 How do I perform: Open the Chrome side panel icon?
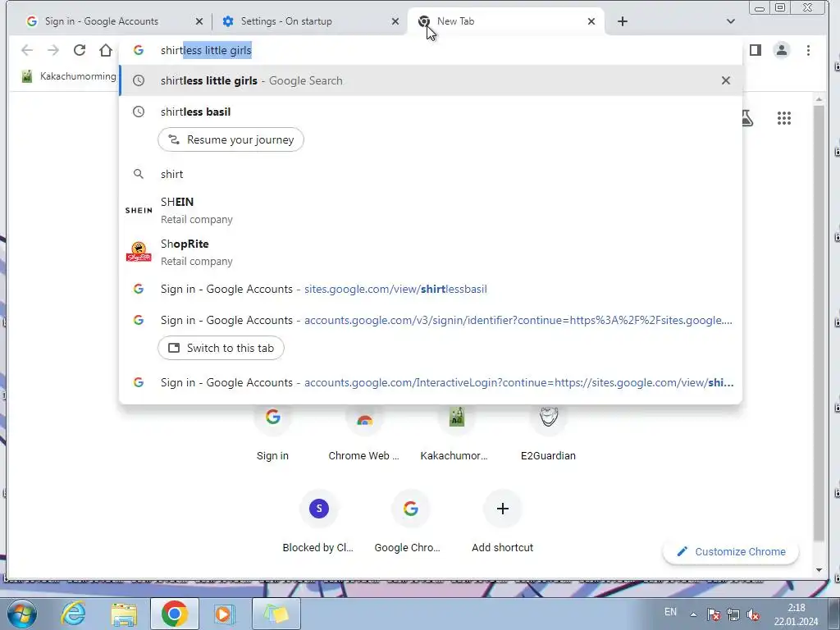tap(756, 50)
